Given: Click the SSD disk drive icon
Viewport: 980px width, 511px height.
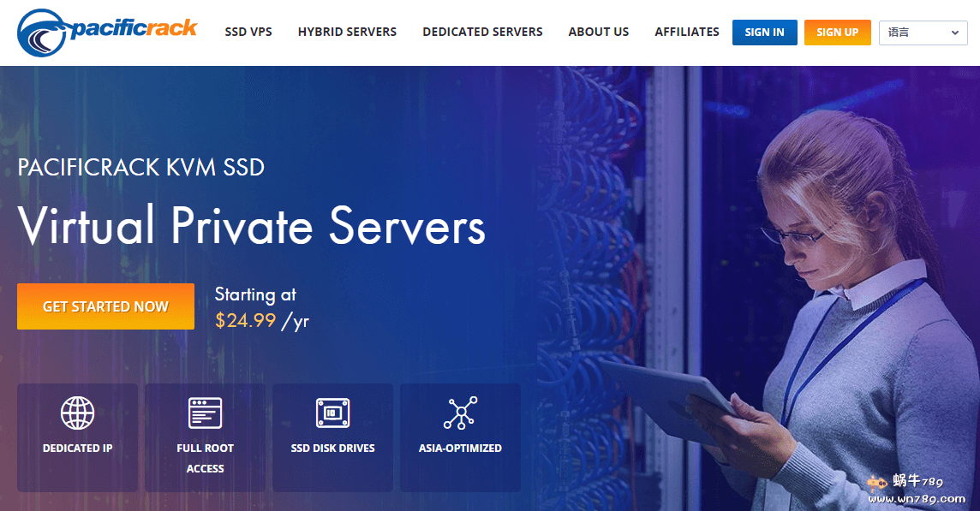Looking at the screenshot, I should point(332,413).
